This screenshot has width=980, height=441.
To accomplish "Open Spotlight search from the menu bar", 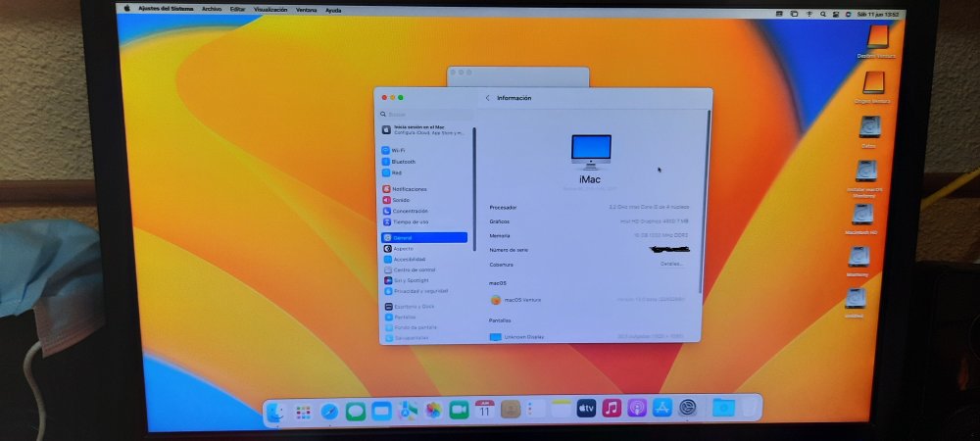I will (822, 14).
